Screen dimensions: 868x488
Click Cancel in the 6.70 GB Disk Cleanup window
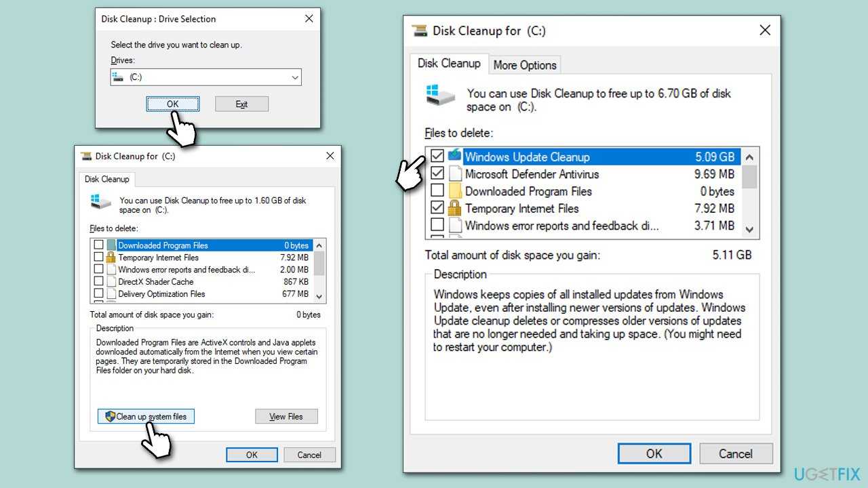(x=736, y=453)
